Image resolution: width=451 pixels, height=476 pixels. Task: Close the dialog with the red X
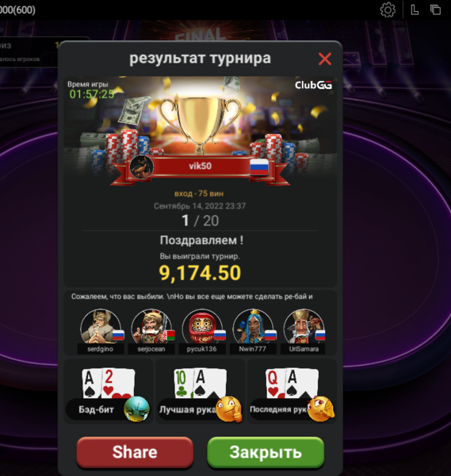coord(324,59)
